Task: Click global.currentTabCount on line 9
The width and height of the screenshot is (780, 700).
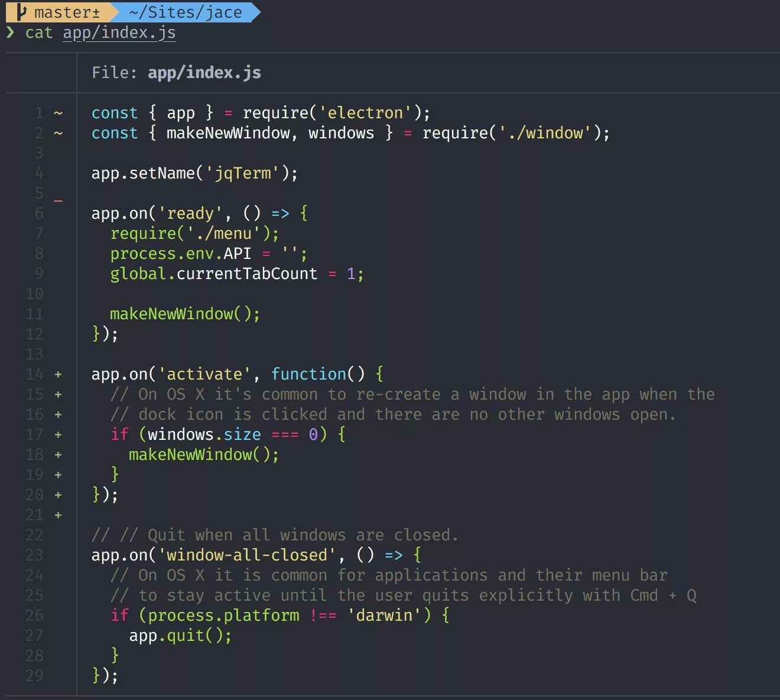Action: [214, 274]
